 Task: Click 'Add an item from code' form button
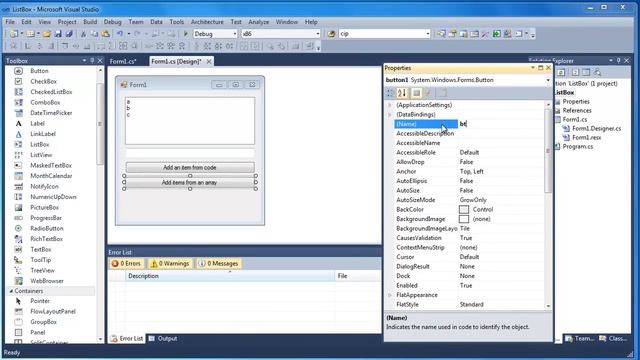pyautogui.click(x=190, y=167)
